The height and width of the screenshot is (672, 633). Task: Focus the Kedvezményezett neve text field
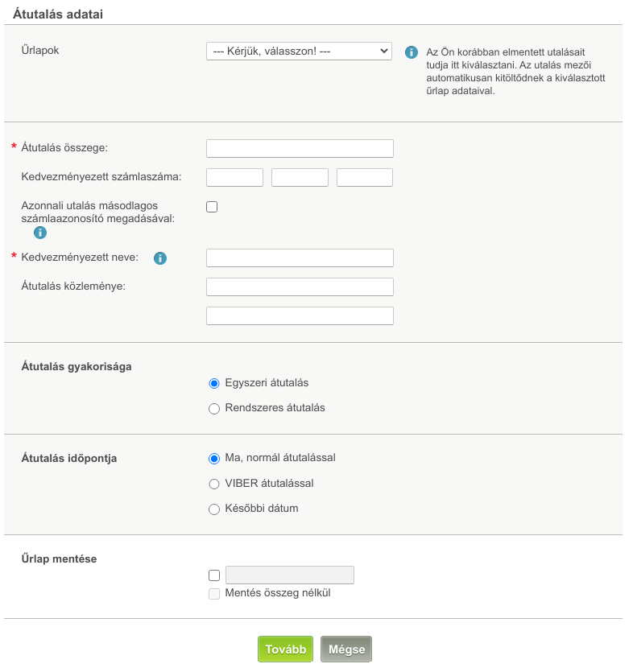[300, 258]
